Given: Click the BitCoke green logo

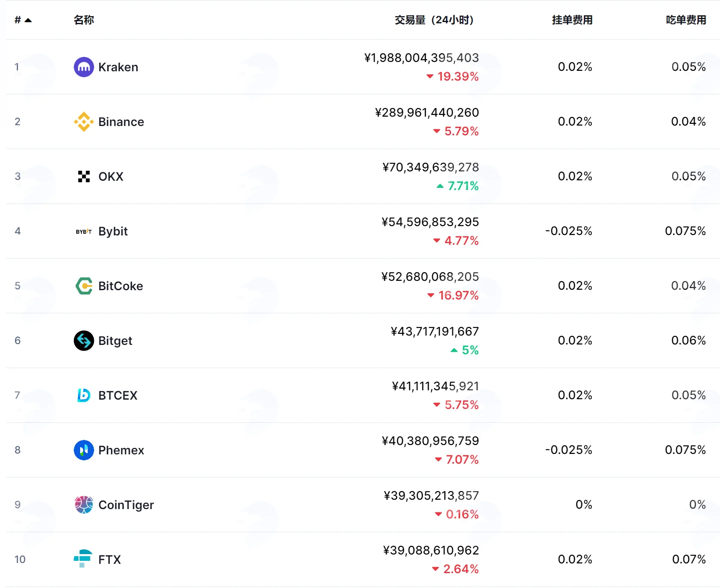Looking at the screenshot, I should (84, 286).
